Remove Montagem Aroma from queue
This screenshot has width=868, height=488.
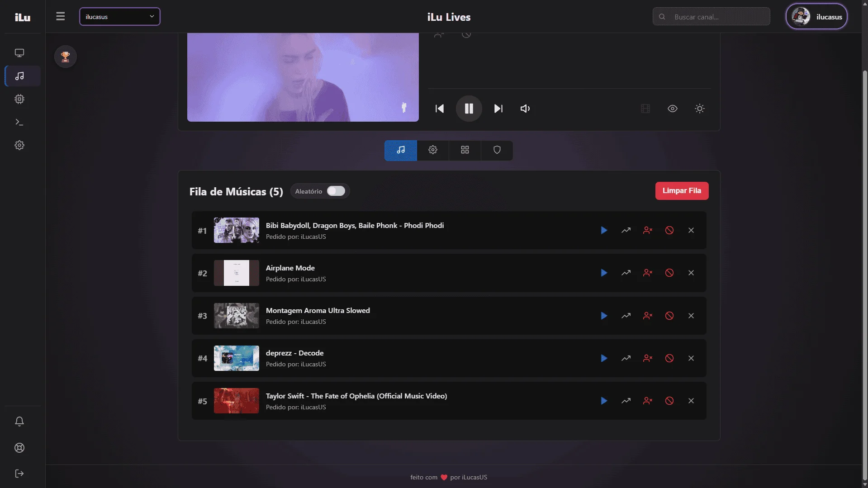click(x=691, y=316)
